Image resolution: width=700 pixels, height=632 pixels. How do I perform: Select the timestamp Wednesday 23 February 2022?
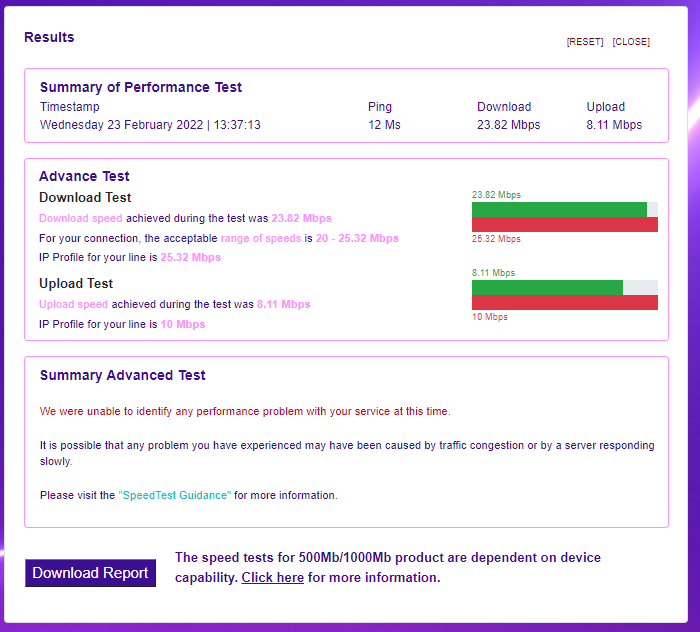[150, 125]
